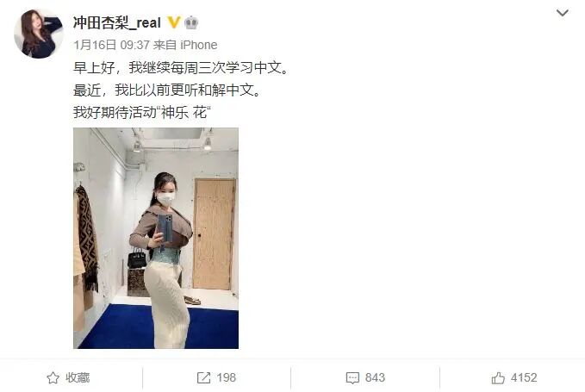Open the 冲田杏梨_real username profile link
Image resolution: width=585 pixels, height=392 pixels.
(117, 22)
